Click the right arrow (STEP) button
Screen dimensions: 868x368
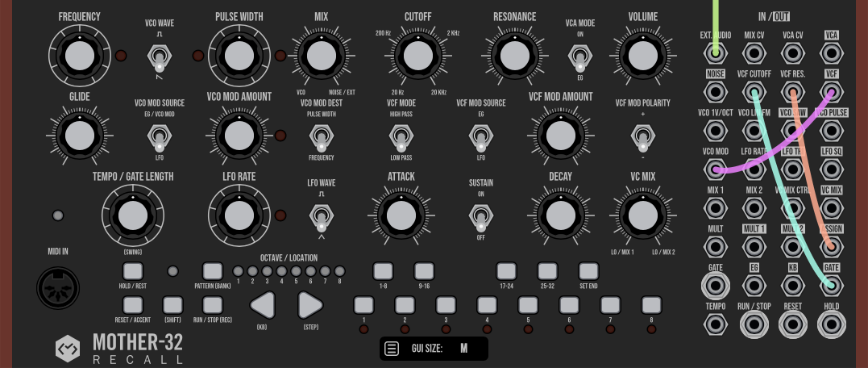[310, 305]
